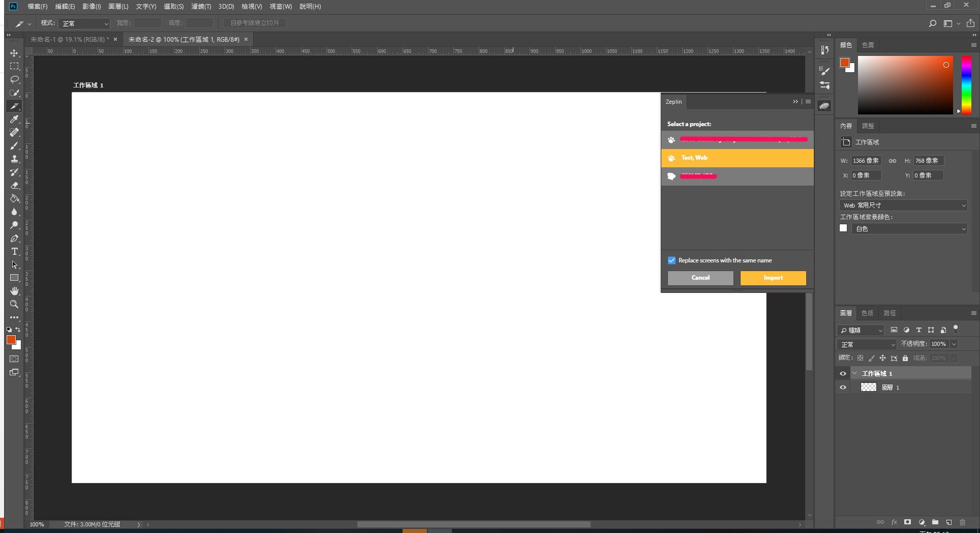
Task: Click the artboard width W field
Action: (x=866, y=161)
